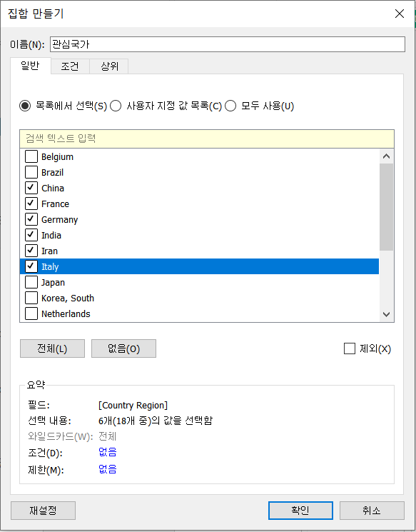Uncheck the China checkbox
Screen dimensions: 416x532
pos(31,188)
